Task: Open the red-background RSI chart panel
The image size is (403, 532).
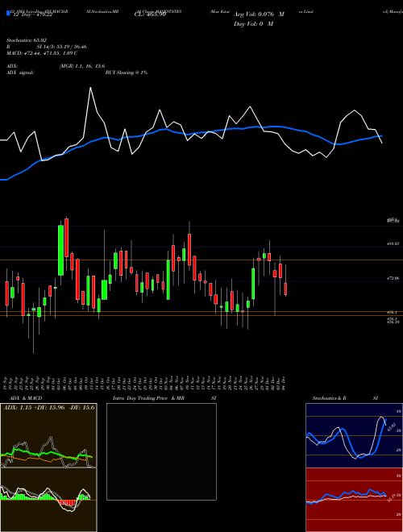Action: tap(354, 500)
